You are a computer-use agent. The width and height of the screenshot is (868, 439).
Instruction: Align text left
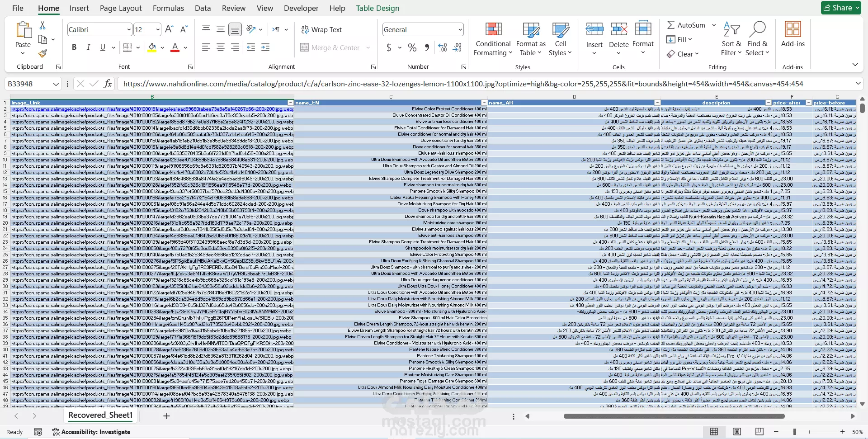pos(206,47)
